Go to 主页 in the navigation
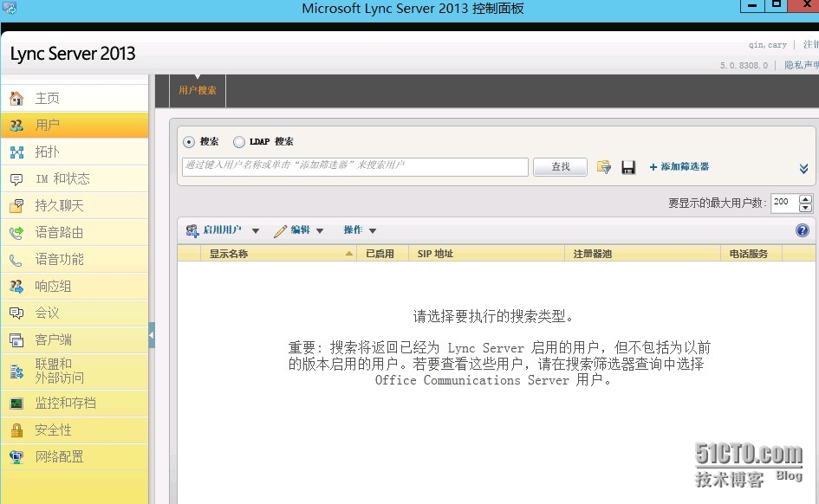Image resolution: width=819 pixels, height=504 pixels. [75, 98]
